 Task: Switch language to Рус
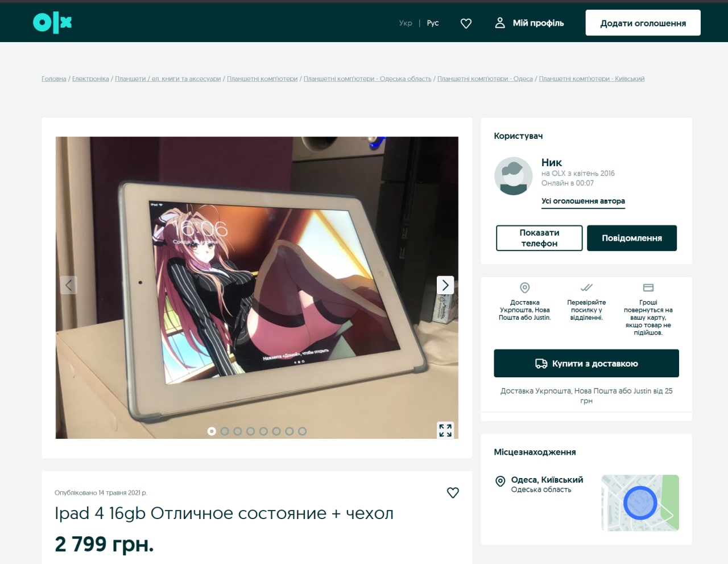pyautogui.click(x=433, y=23)
